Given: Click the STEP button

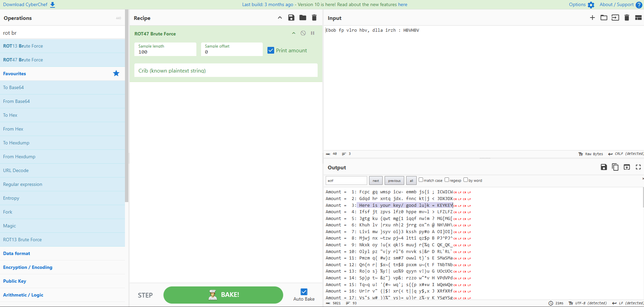Looking at the screenshot, I should 145,295.
